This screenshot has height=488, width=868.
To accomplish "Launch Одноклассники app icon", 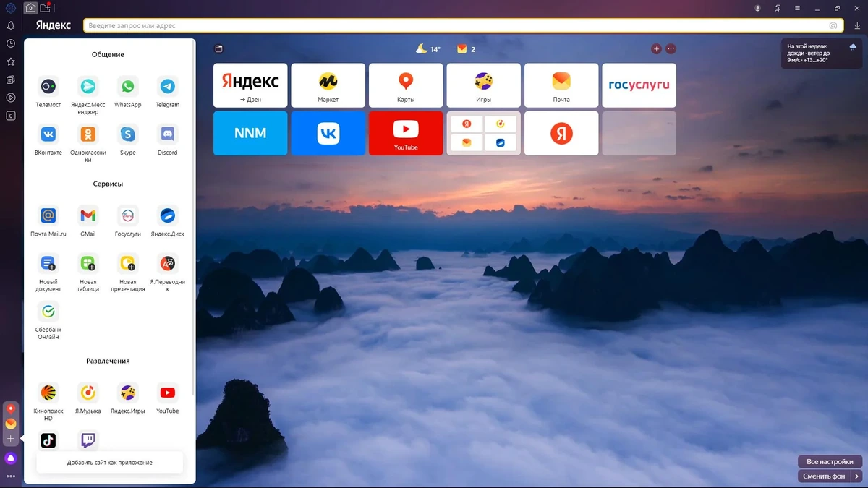I will pos(88,134).
